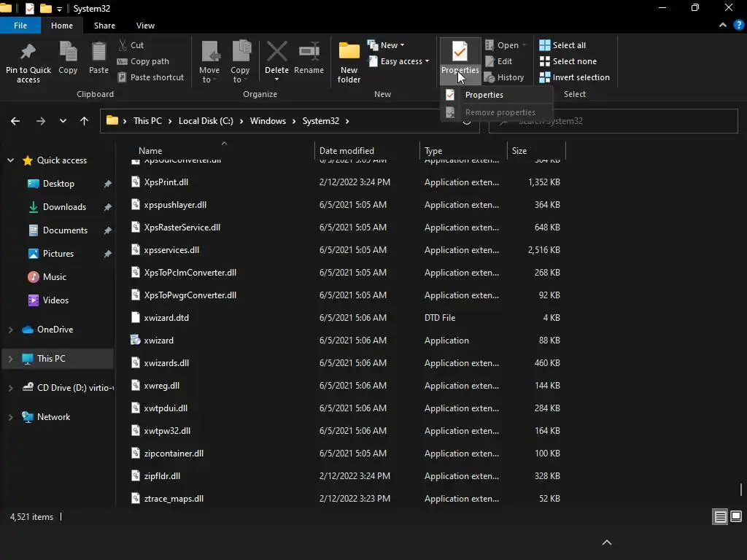Click the Edit icon in ribbon
Viewport: 747px width, 560px height.
[489, 61]
